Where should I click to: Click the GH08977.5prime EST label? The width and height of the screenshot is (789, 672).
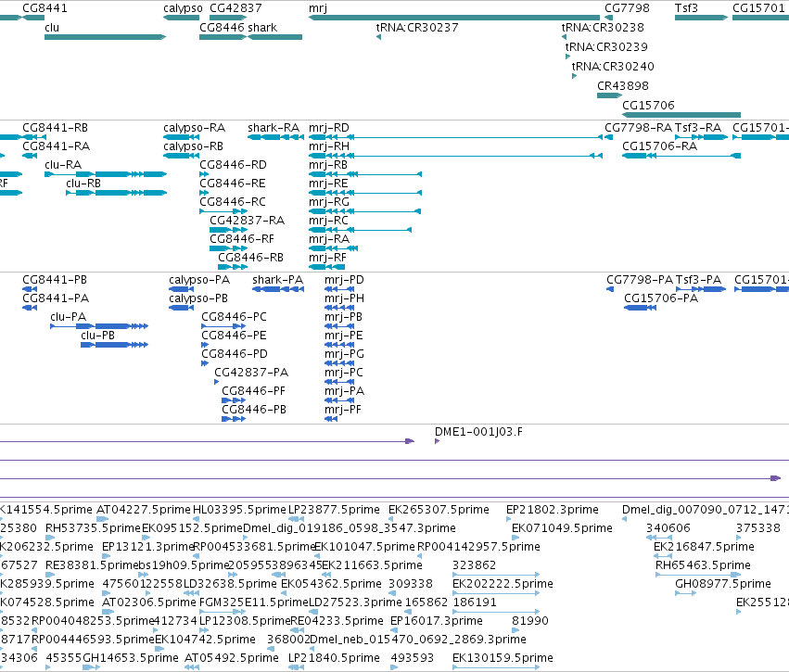pos(723,585)
